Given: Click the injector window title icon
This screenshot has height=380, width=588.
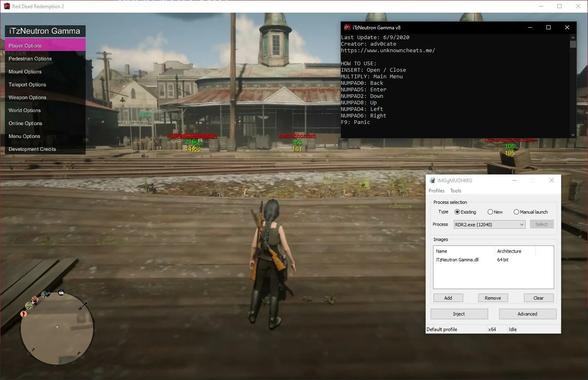Looking at the screenshot, I should 432,180.
